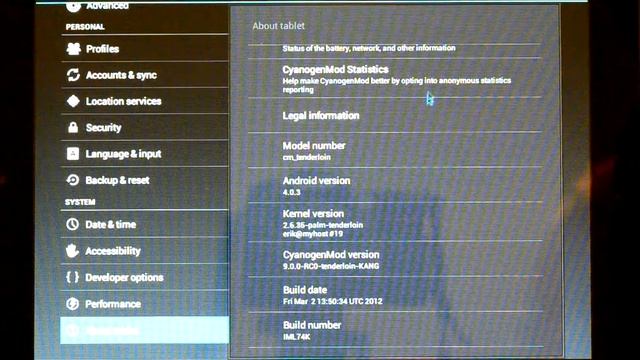The width and height of the screenshot is (640, 360).
Task: Select the Profiles menu entry
Action: click(144, 49)
